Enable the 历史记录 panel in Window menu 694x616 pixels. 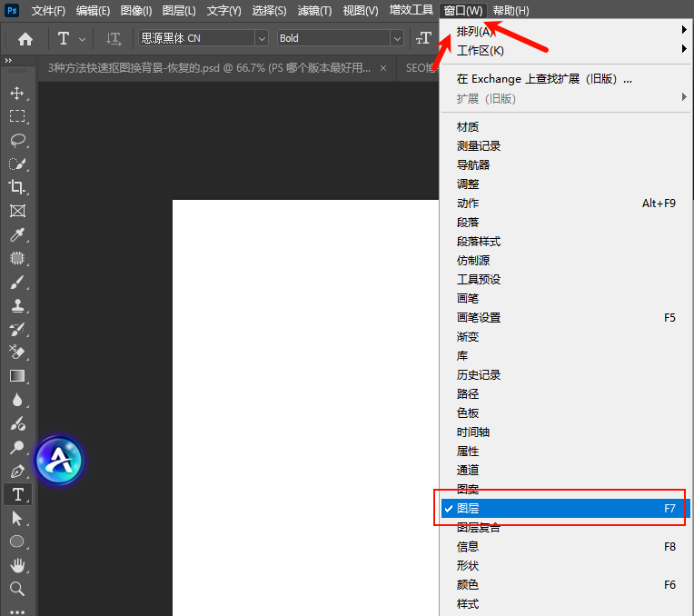coord(479,374)
